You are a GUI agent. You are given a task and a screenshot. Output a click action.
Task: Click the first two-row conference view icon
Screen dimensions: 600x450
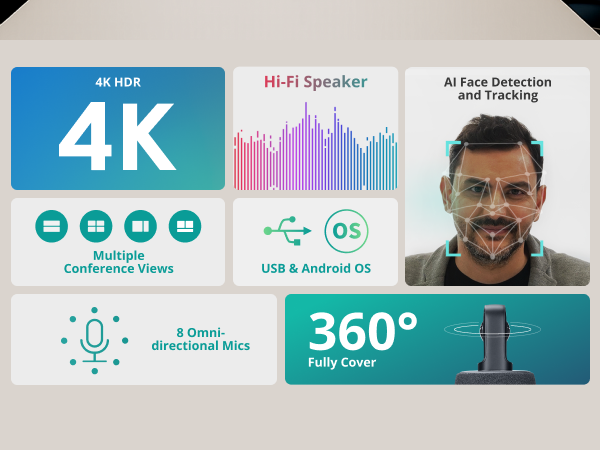click(51, 227)
